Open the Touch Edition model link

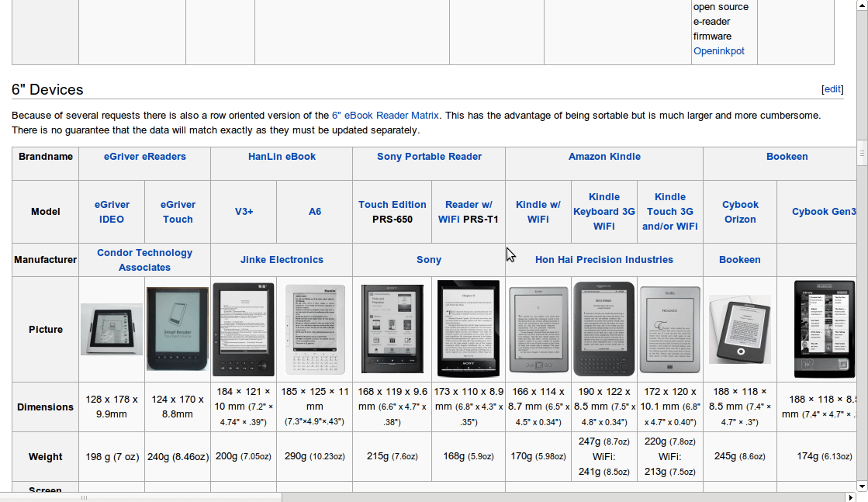click(393, 205)
